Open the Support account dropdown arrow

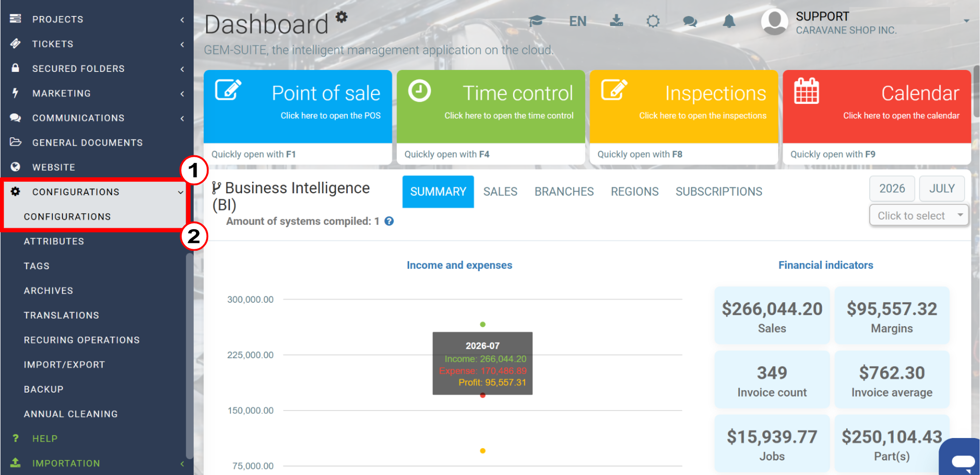967,21
